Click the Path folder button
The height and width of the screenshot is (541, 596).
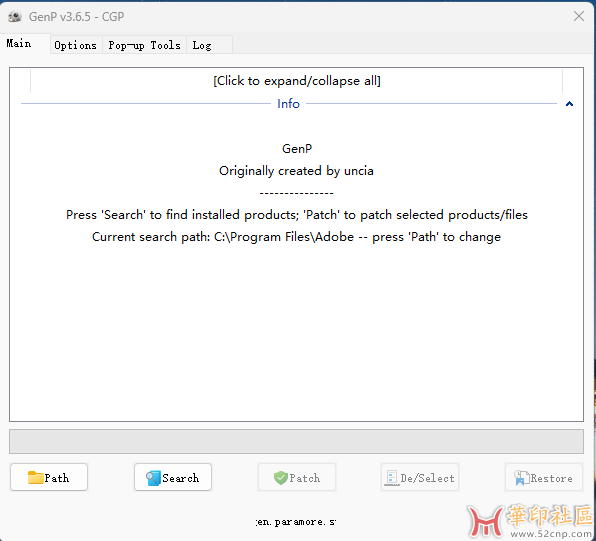pos(49,477)
